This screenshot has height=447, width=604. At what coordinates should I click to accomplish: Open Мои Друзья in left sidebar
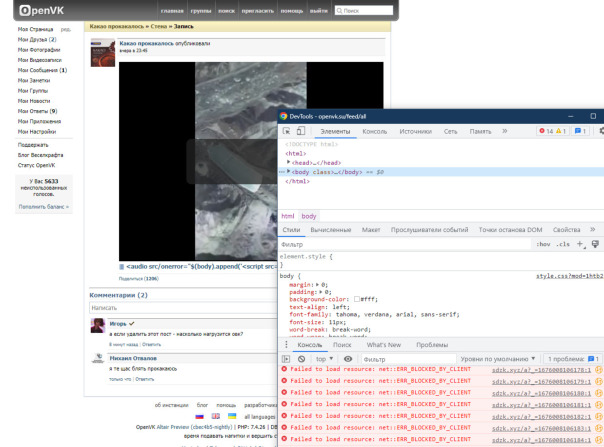(x=37, y=39)
